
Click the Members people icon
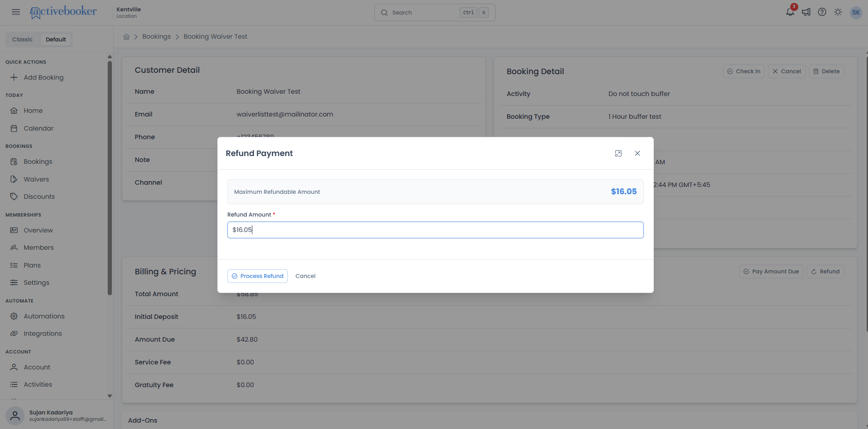pyautogui.click(x=14, y=247)
